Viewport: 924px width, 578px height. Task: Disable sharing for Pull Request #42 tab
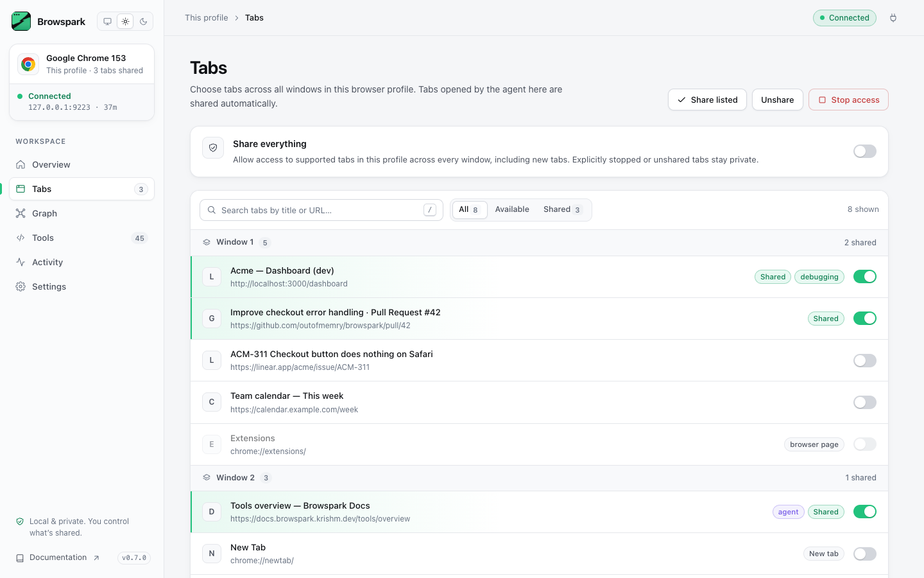(865, 319)
